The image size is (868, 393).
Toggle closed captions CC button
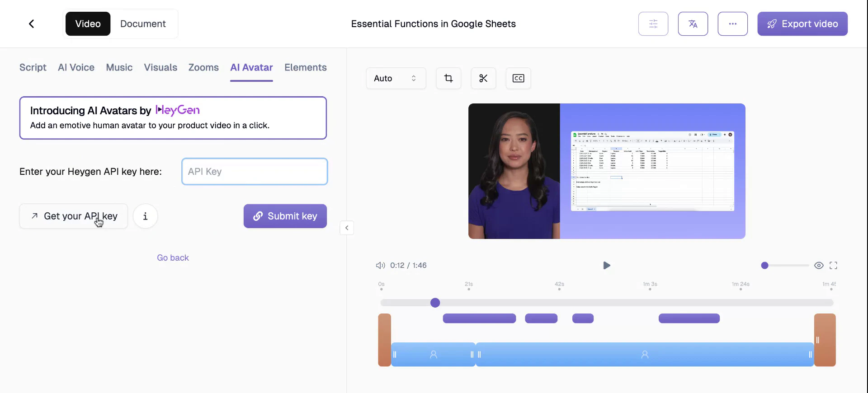(518, 78)
